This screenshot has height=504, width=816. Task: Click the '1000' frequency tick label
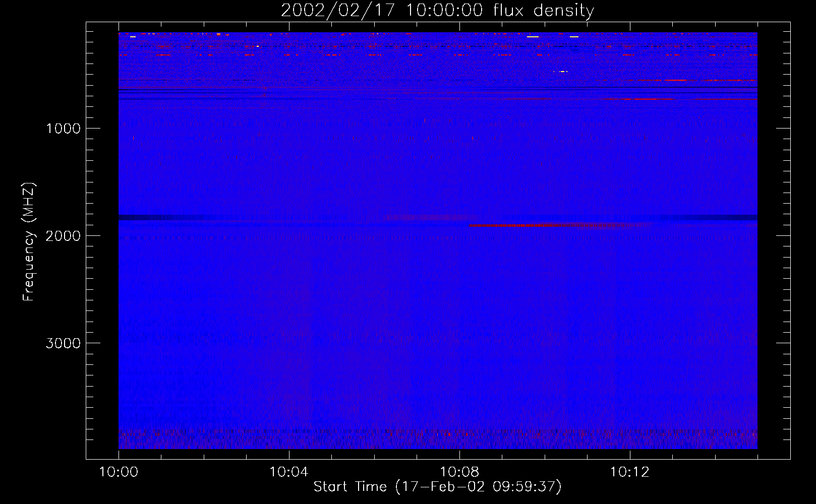[x=63, y=129]
